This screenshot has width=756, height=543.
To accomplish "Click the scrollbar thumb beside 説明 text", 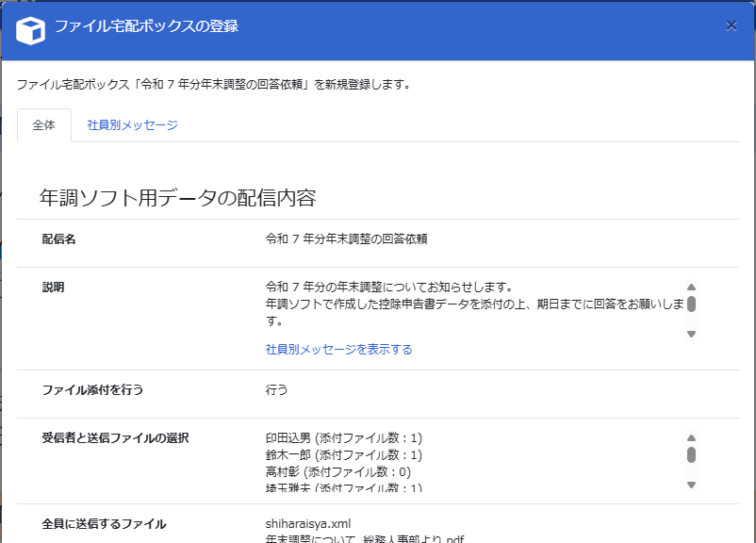I will point(691,304).
